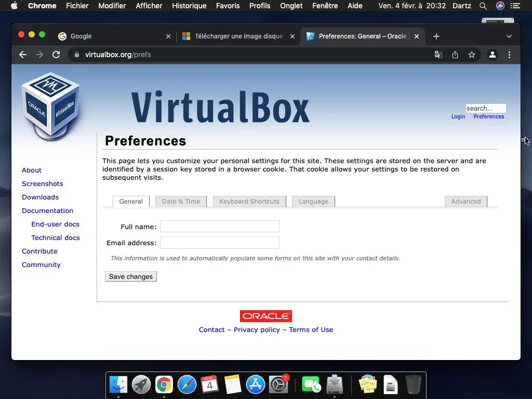Open the Technical docs link
The width and height of the screenshot is (532, 399).
(55, 238)
